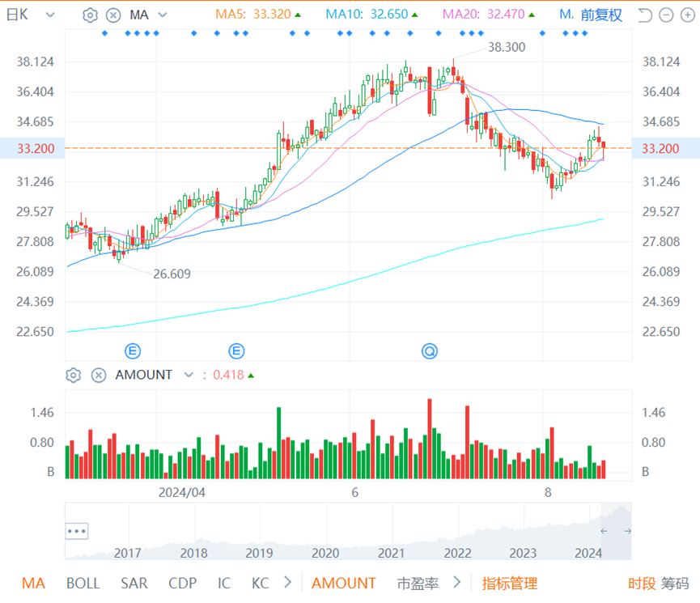Select the SAR indicator tab

click(134, 584)
